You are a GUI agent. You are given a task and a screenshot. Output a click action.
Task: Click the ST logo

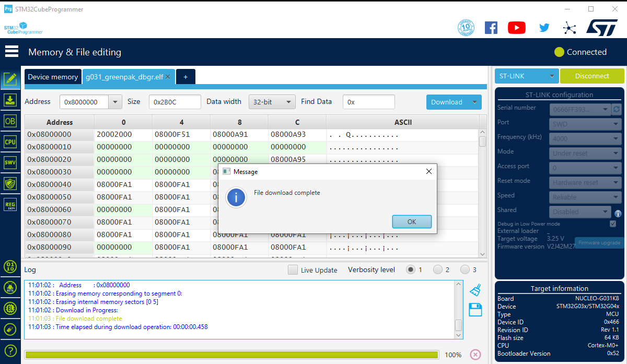pos(601,28)
